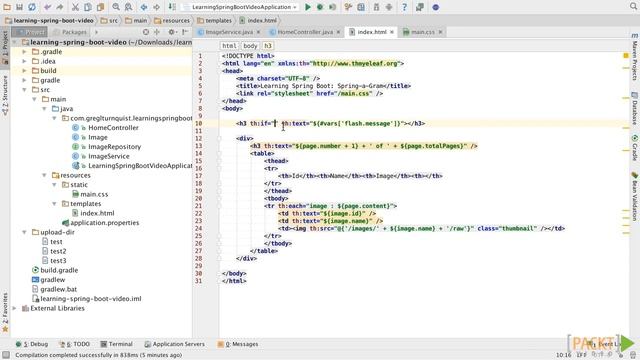640x360 pixels.
Task: Open the Debug tool window
Action: pos(32,344)
